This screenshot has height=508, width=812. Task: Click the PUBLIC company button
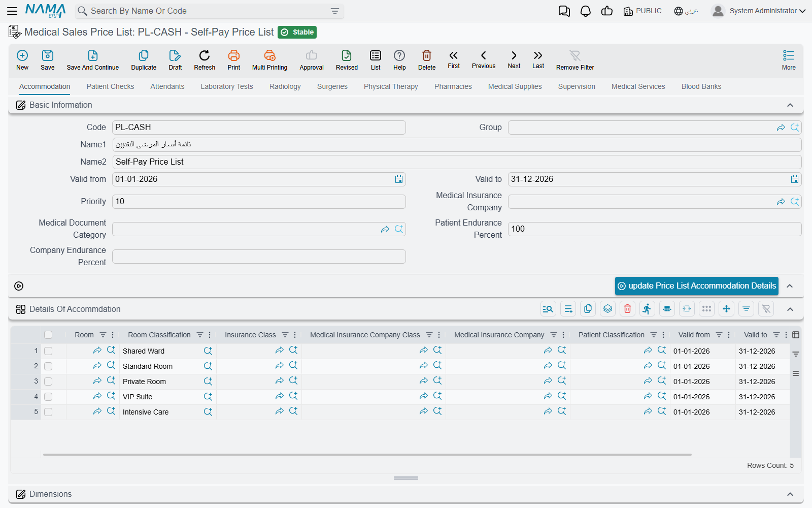[642, 11]
